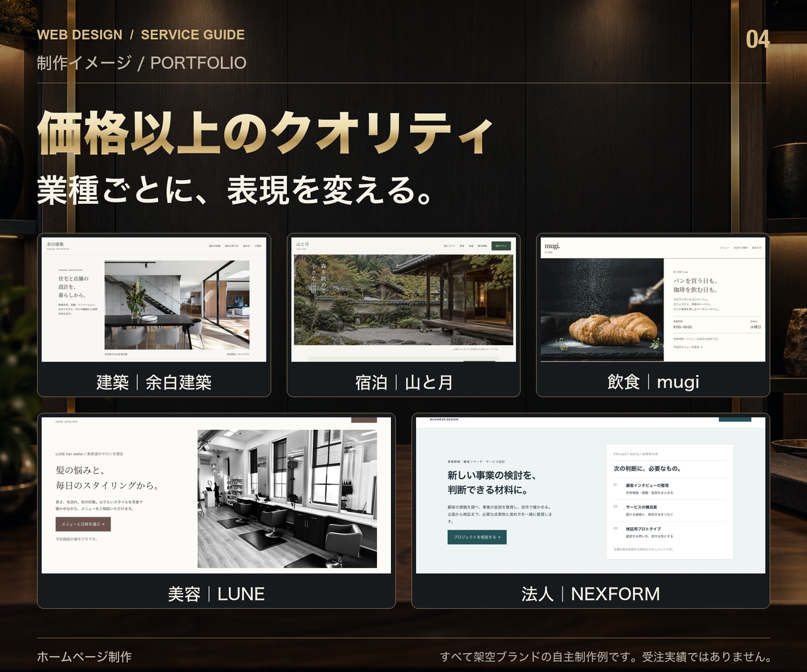Click the 次の判断に、必要なもの。 card heading

click(x=647, y=468)
